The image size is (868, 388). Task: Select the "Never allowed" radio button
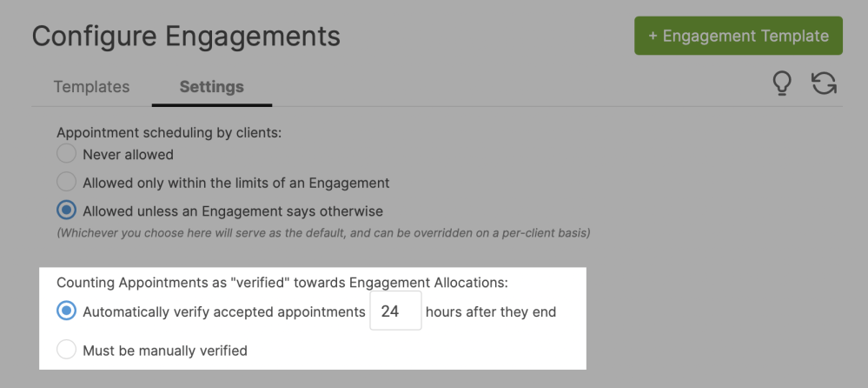tap(66, 155)
